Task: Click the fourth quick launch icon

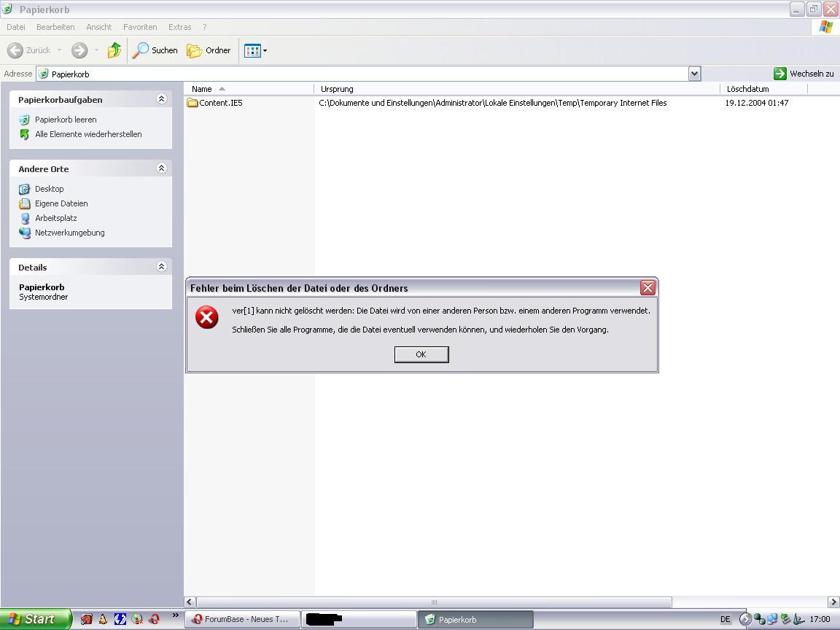Action: click(138, 619)
